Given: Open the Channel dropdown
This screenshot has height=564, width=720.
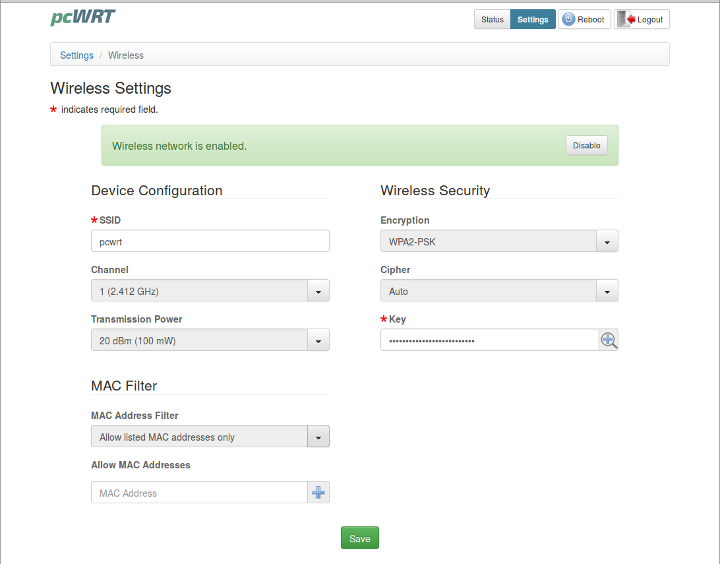Looking at the screenshot, I should coord(210,291).
